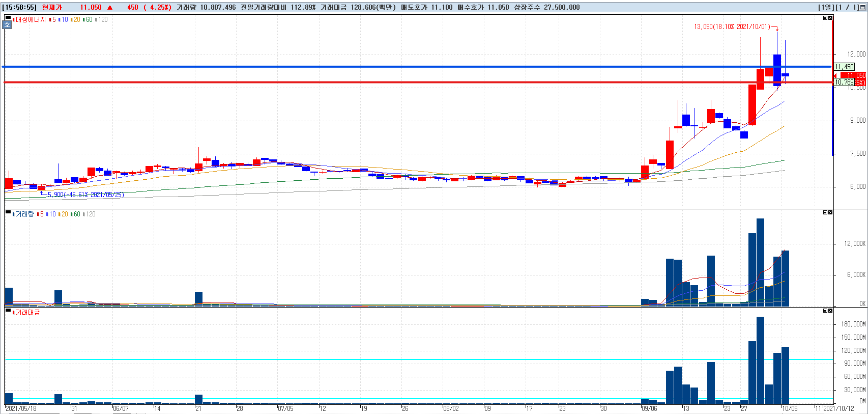Click the blue 호 button on price chart

pyautogui.click(x=8, y=24)
